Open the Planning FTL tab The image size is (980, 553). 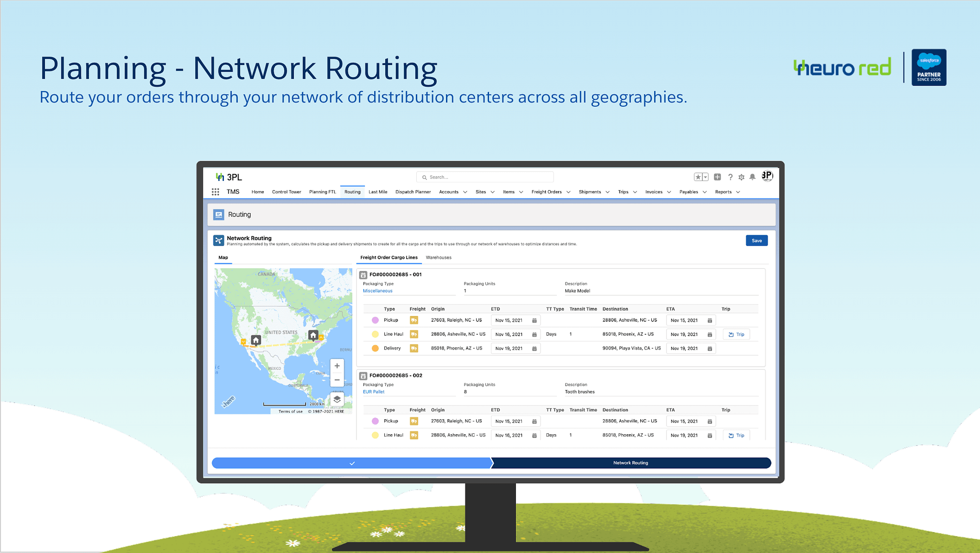pyautogui.click(x=323, y=192)
